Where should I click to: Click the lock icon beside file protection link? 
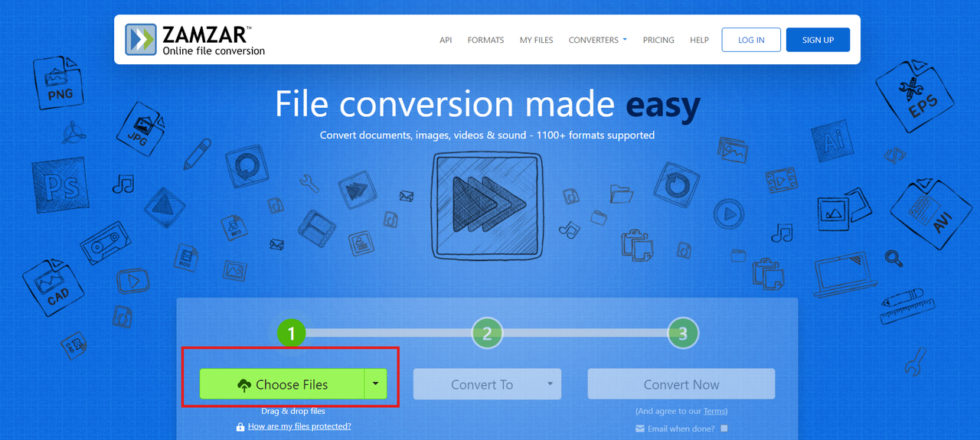tap(241, 426)
